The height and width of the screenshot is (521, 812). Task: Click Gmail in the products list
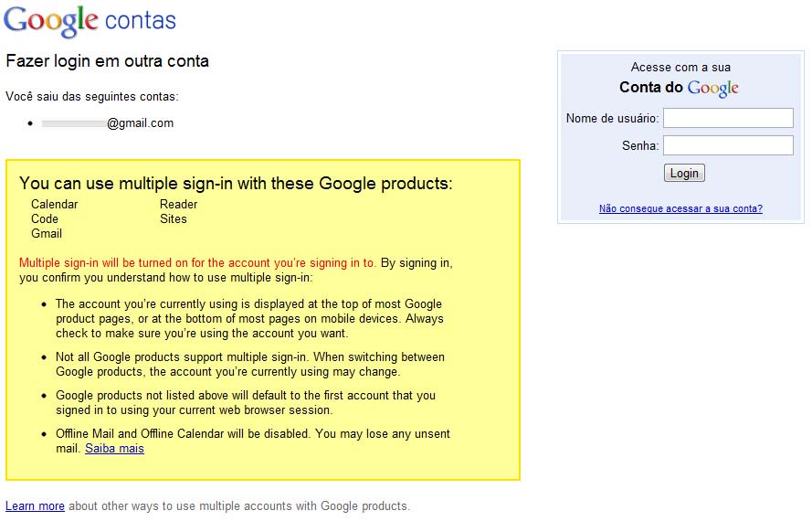pos(47,233)
